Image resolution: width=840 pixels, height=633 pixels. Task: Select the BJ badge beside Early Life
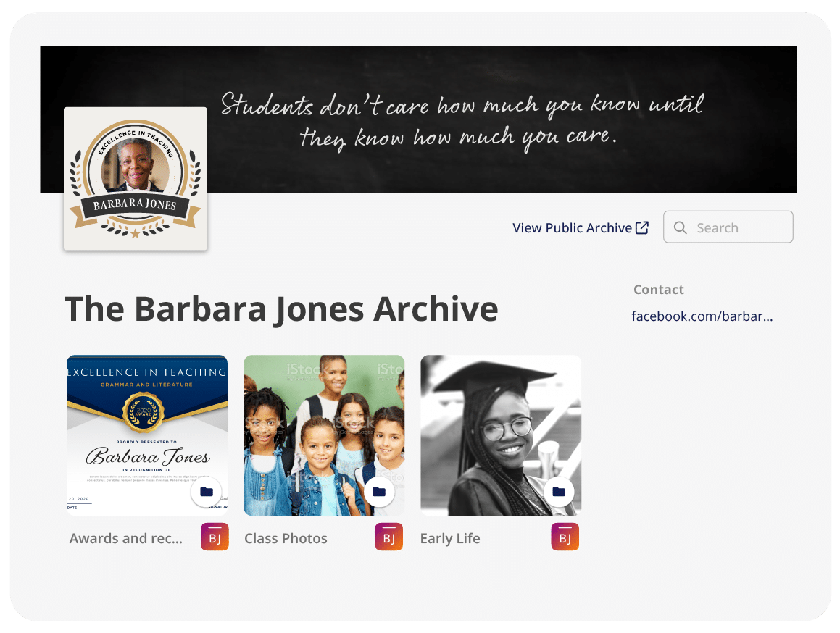coord(565,537)
